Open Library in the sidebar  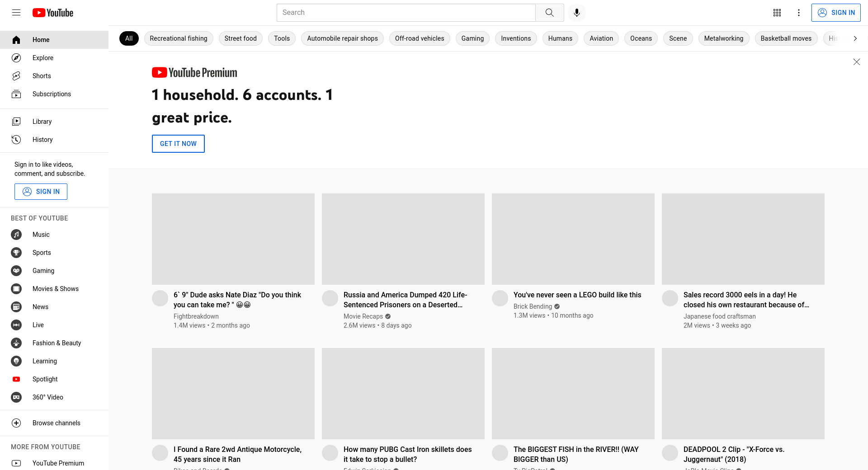pyautogui.click(x=54, y=122)
